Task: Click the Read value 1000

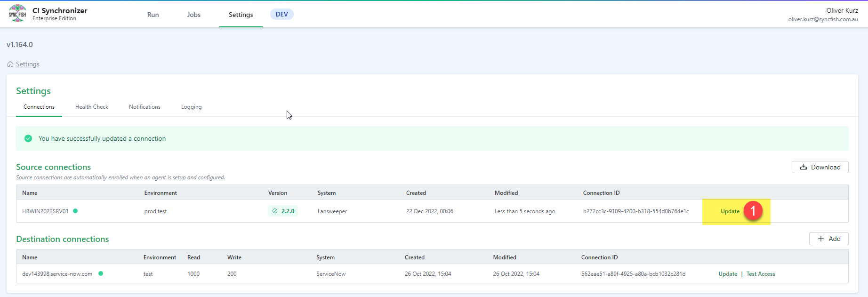Action: (x=193, y=274)
